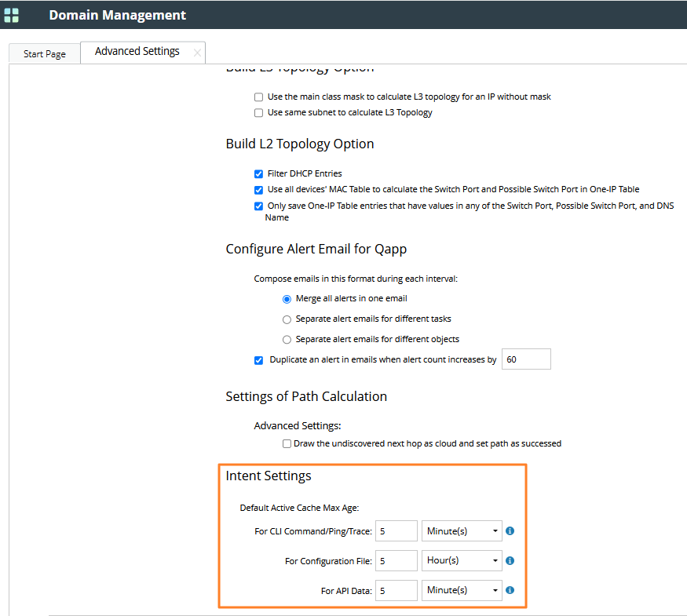Select the Advanced Settings tab
687x616 pixels.
point(137,52)
